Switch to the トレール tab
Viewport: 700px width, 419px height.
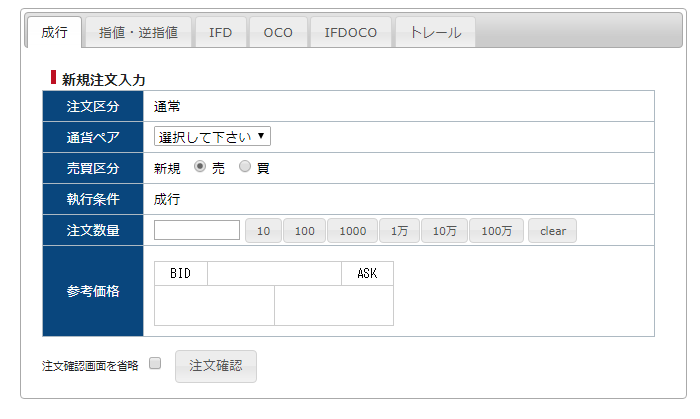435,32
